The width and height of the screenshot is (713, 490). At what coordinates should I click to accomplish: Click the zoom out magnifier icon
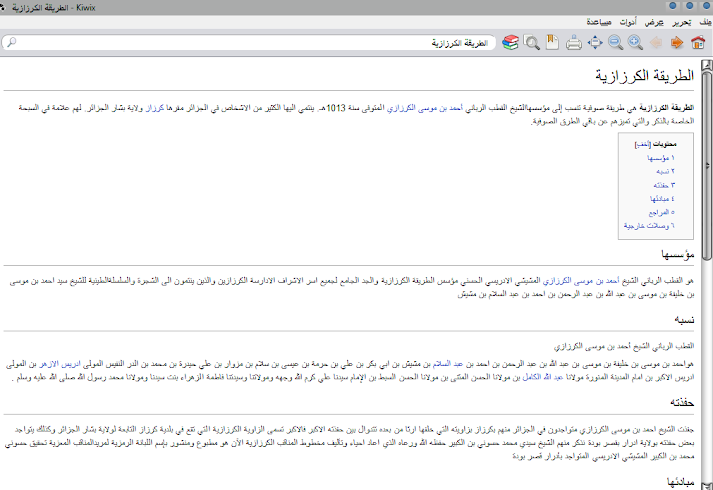click(615, 43)
